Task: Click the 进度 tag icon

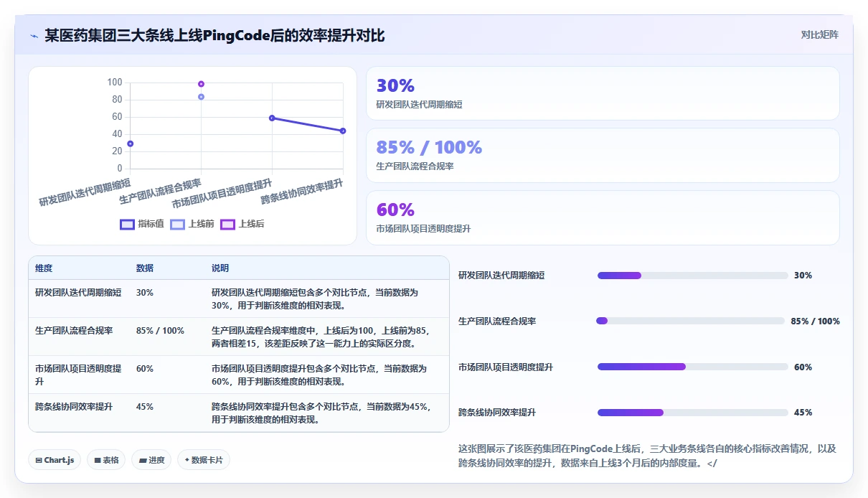Action: pos(143,461)
